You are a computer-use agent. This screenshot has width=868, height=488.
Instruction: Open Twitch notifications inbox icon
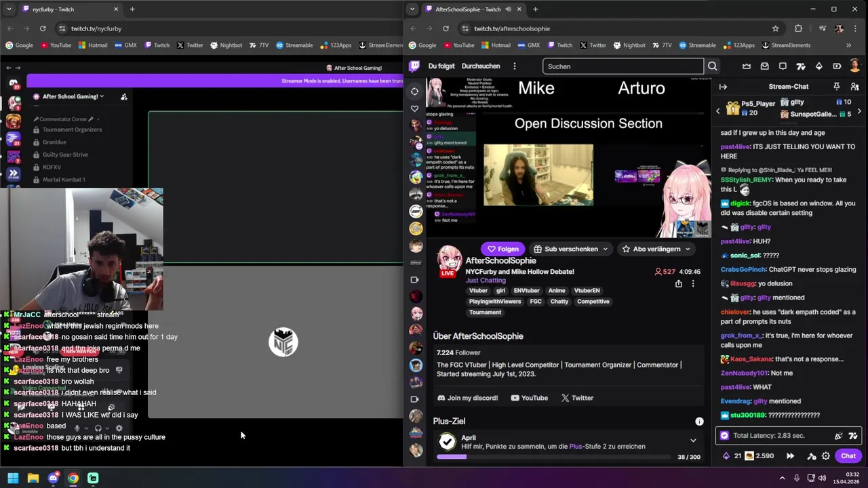[765, 66]
